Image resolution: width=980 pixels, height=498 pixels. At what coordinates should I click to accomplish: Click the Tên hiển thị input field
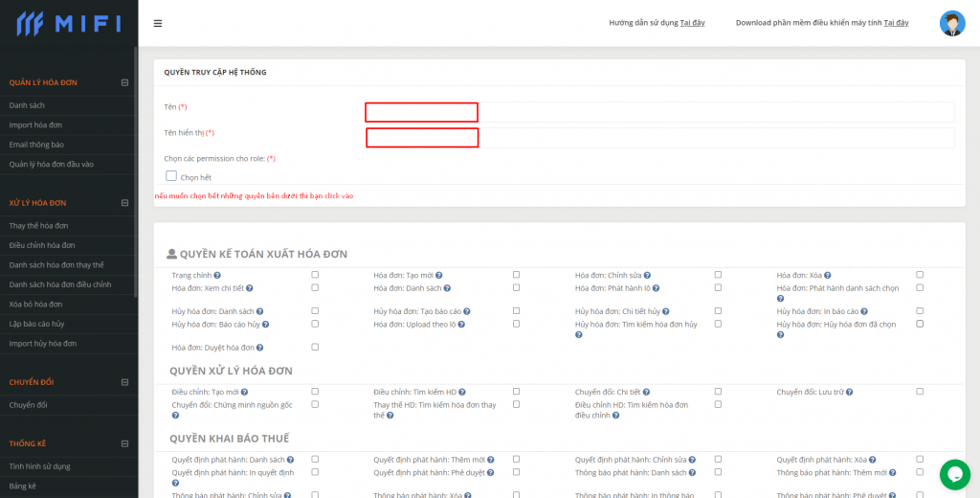point(660,138)
